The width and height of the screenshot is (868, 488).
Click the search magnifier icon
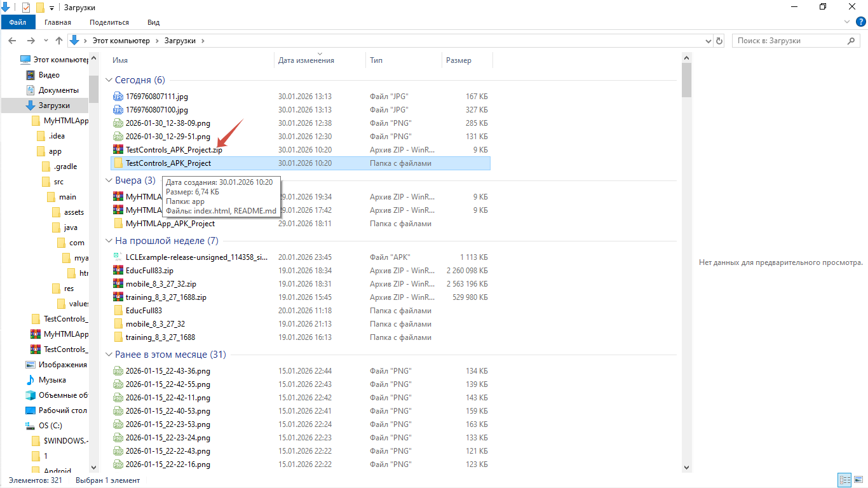pos(852,41)
